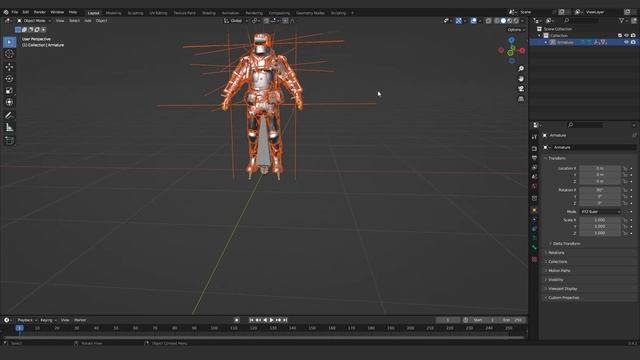This screenshot has width=640, height=360.
Task: Open the Window menu
Action: 57,12
